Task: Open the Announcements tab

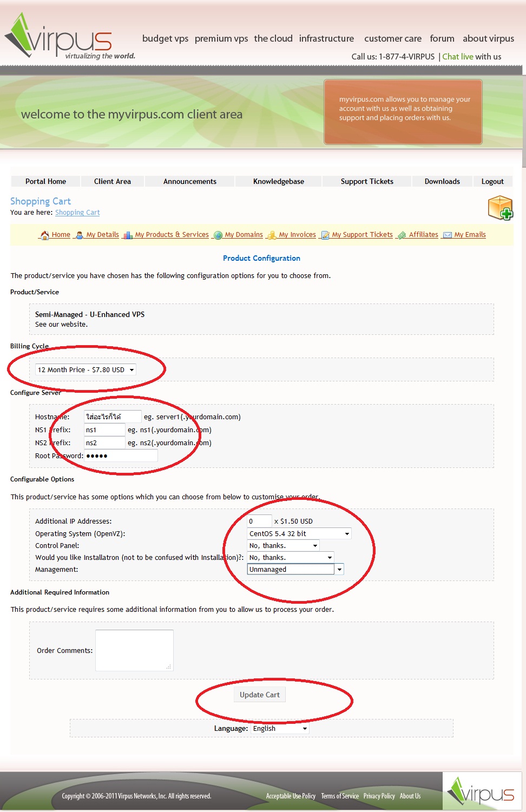Action: [190, 181]
